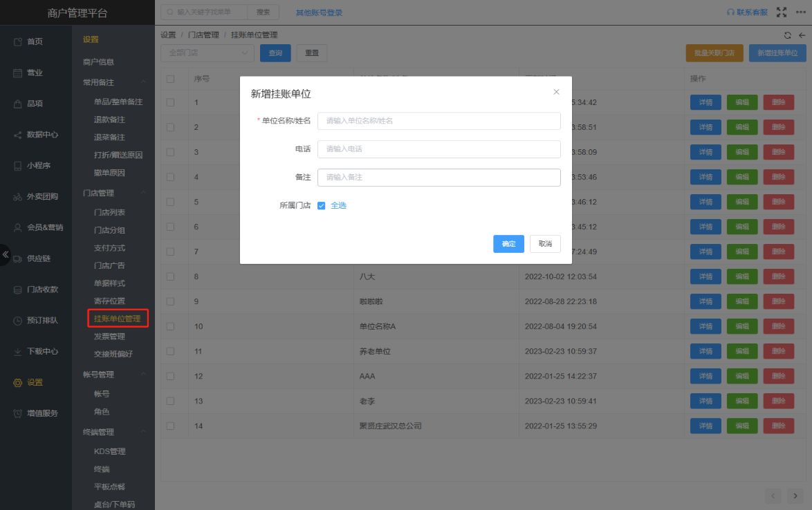Collapse the 门店管理 menu group
Screen dimensions: 812x510
pyautogui.click(x=143, y=193)
